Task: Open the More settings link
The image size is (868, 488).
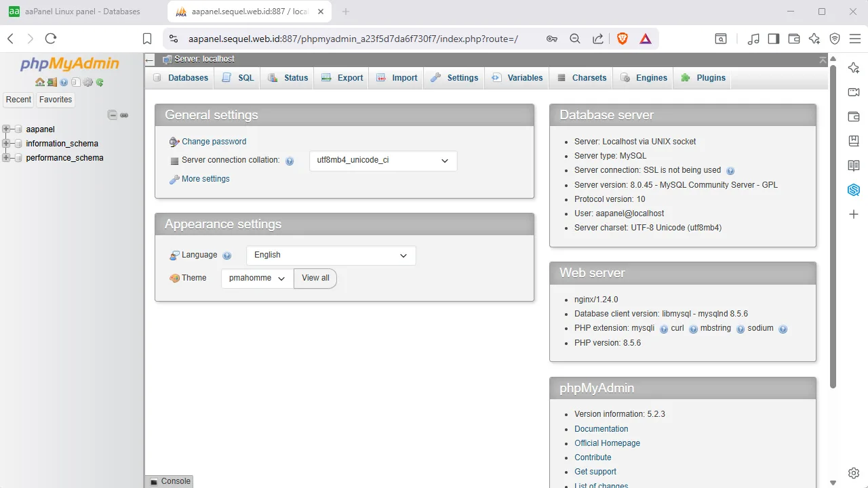Action: (x=205, y=179)
